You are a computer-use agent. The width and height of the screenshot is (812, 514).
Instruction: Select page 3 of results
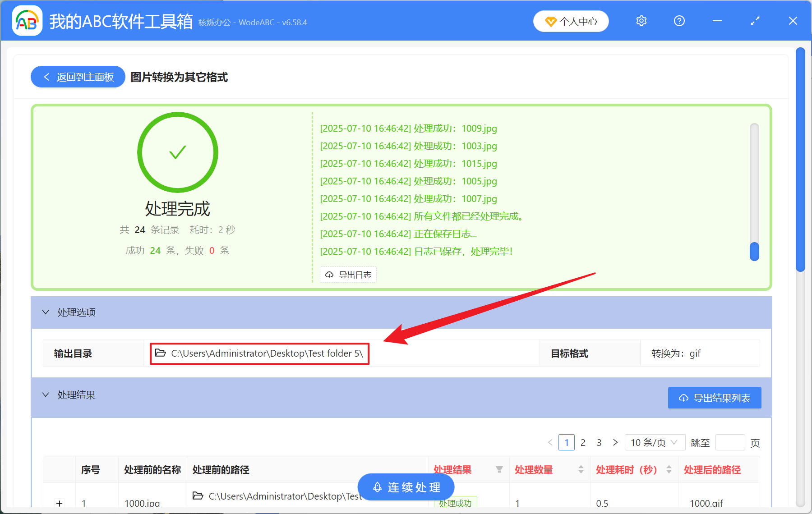(599, 442)
